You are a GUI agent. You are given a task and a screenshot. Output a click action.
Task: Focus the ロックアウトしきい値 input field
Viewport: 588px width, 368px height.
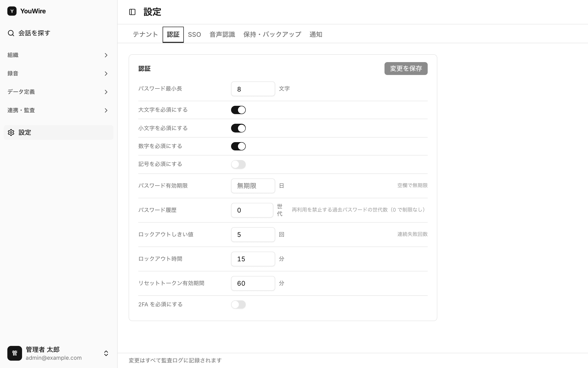coord(253,234)
